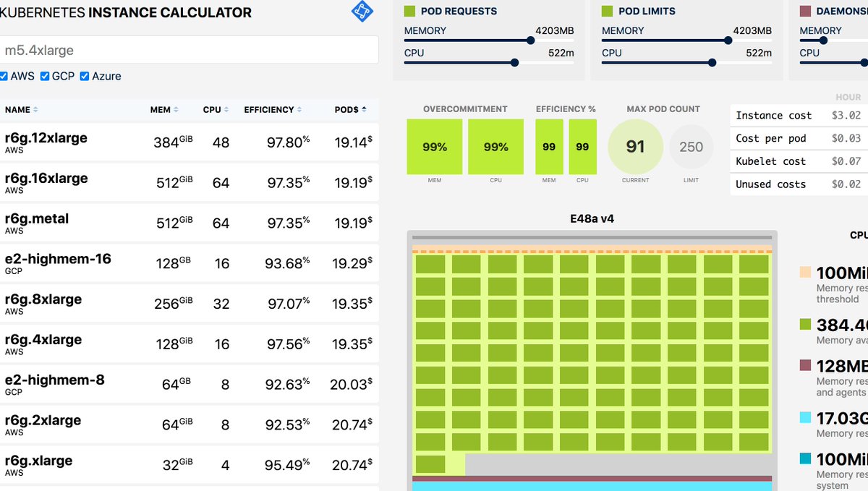Select the r6g.8xlarge instance row

[x=189, y=304]
